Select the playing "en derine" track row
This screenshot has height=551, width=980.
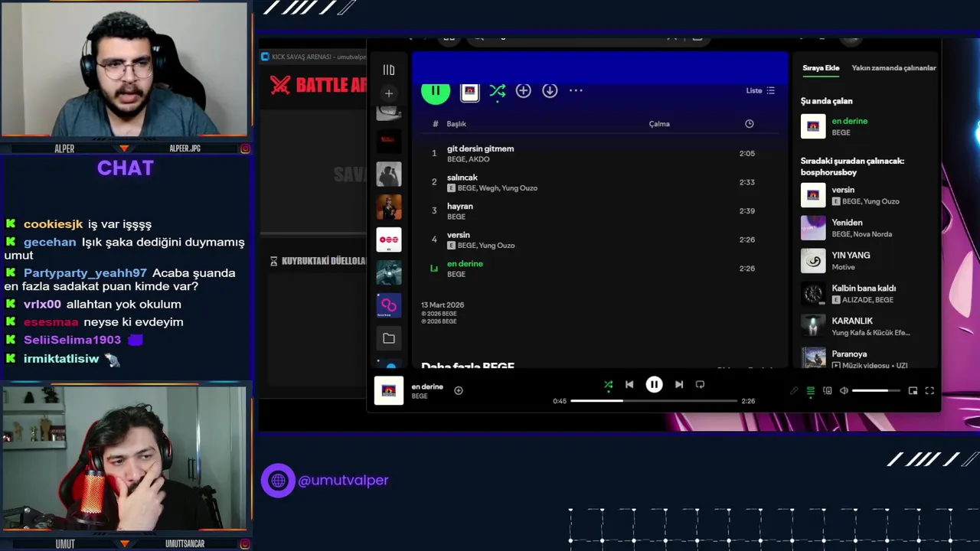pos(601,269)
